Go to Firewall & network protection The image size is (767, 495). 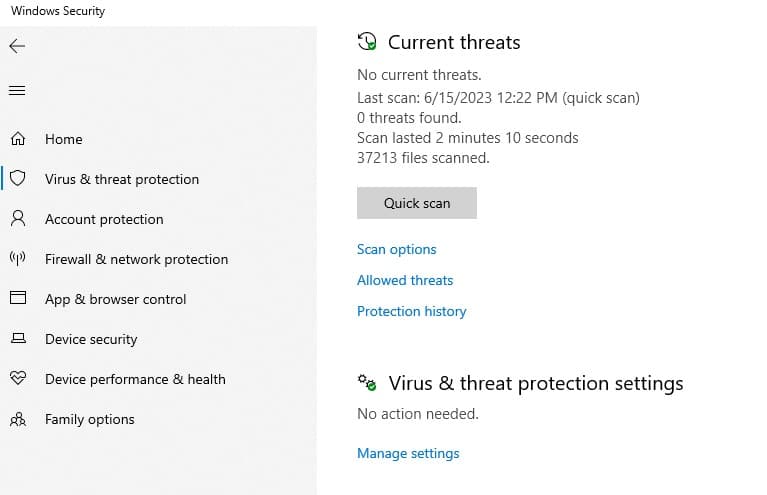click(x=136, y=259)
